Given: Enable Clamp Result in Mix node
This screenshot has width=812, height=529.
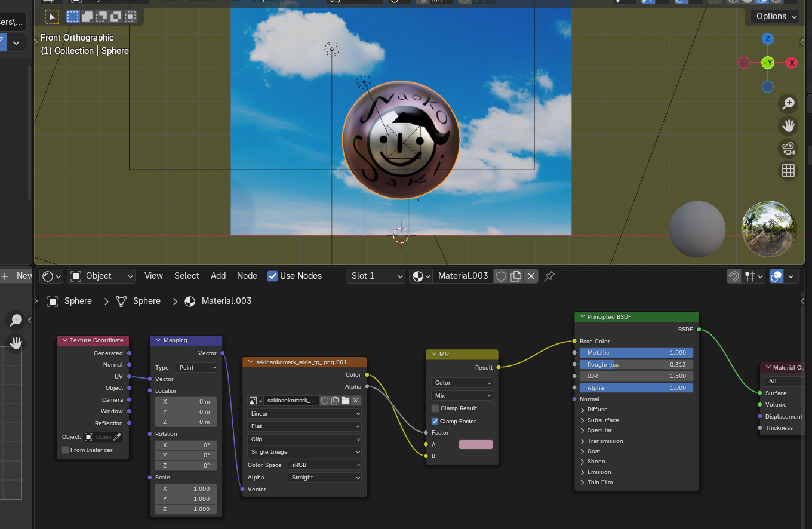Looking at the screenshot, I should coord(435,408).
